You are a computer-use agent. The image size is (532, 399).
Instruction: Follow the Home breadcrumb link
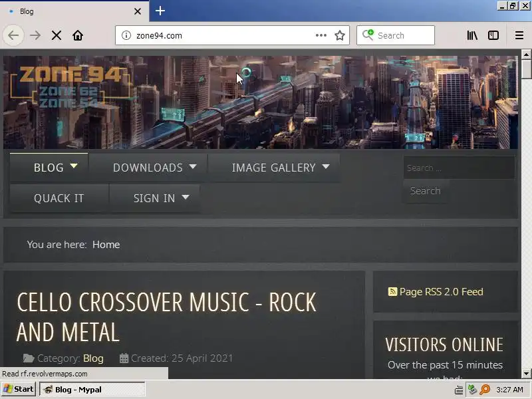pyautogui.click(x=106, y=245)
